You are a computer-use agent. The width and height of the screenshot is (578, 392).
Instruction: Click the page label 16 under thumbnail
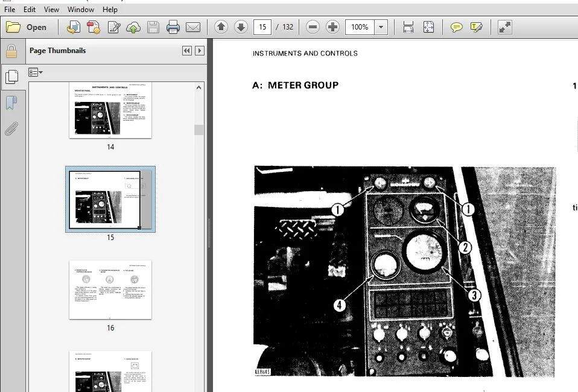click(110, 328)
